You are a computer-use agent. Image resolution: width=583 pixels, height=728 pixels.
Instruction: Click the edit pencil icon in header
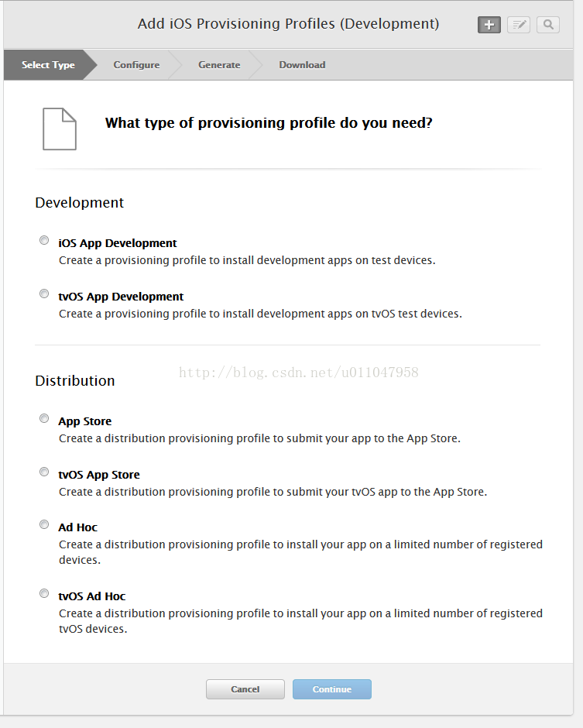(x=519, y=25)
